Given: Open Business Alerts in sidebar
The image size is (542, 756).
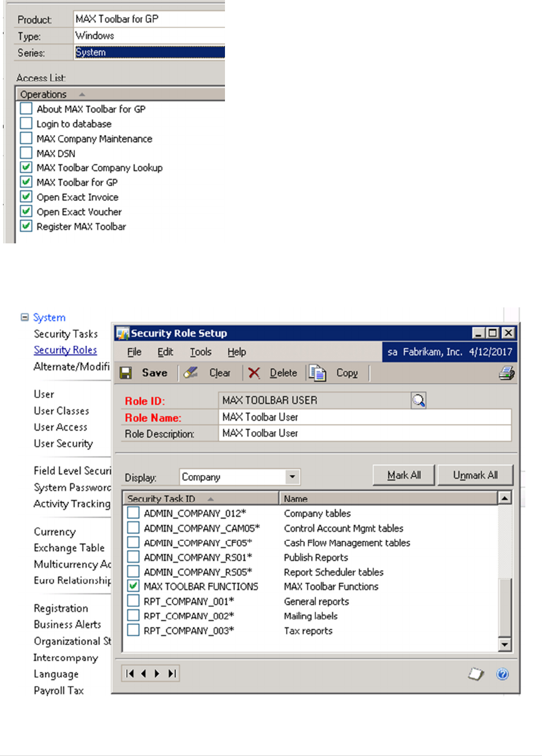Looking at the screenshot, I should coord(67,624).
